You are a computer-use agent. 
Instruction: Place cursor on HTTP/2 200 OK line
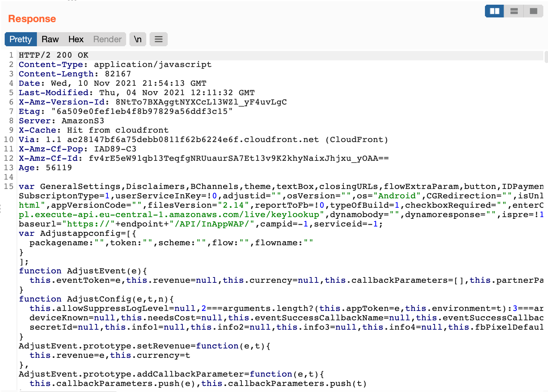pos(54,55)
